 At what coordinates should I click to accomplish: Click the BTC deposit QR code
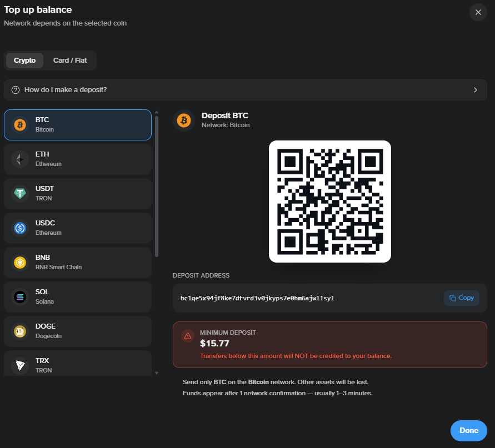(330, 202)
